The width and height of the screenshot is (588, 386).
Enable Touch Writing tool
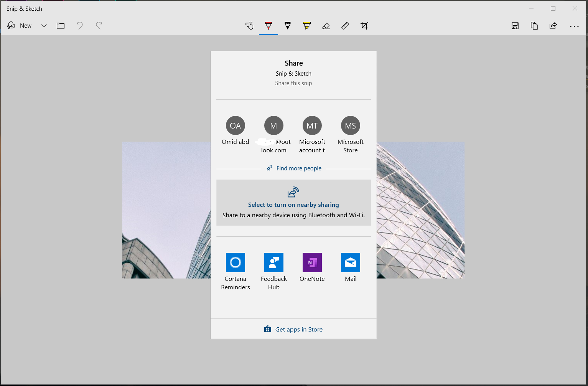click(249, 26)
